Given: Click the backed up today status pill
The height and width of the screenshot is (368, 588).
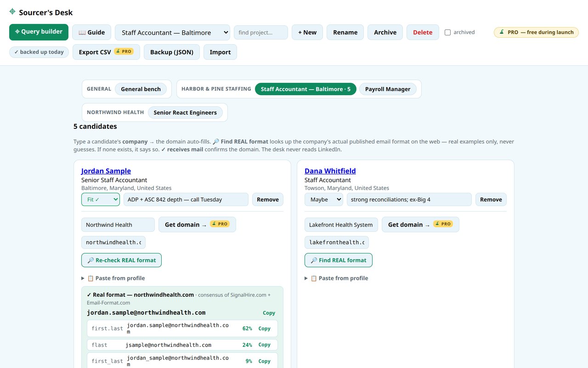Looking at the screenshot, I should [39, 52].
